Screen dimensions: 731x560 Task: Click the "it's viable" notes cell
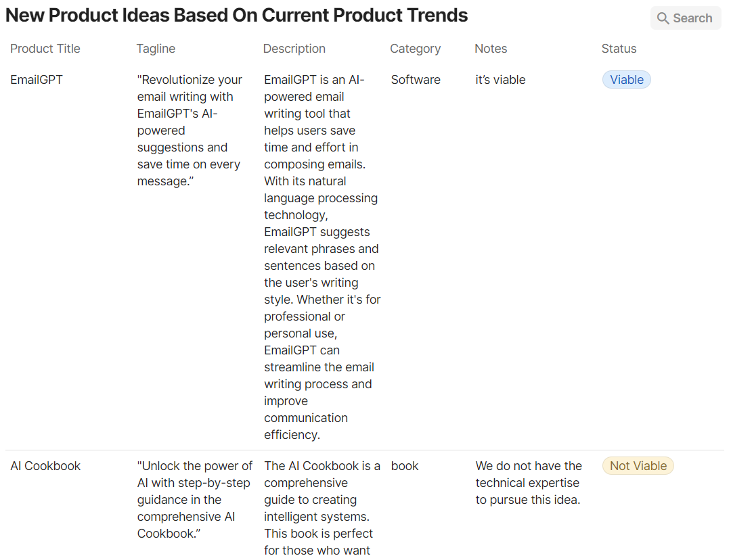[500, 80]
